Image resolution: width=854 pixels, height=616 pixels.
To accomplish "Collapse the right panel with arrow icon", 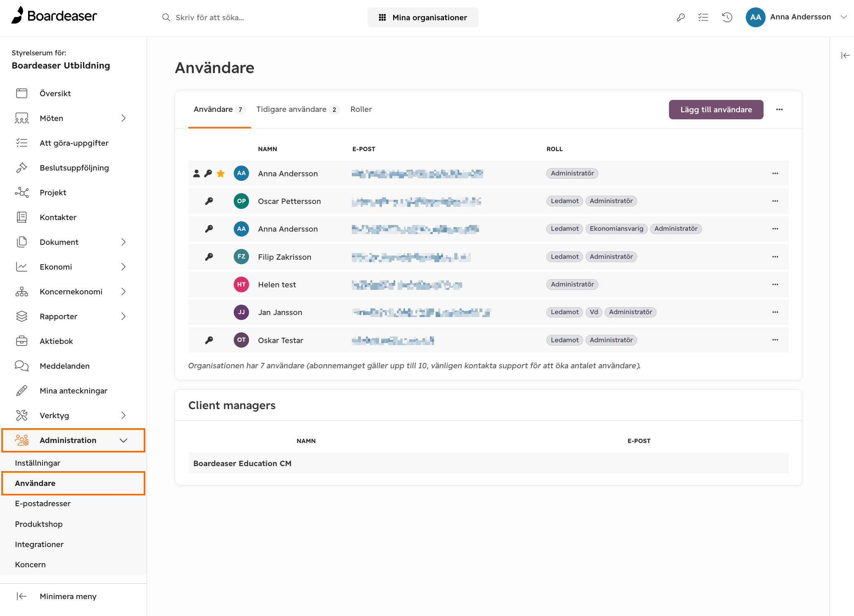I will click(x=845, y=55).
